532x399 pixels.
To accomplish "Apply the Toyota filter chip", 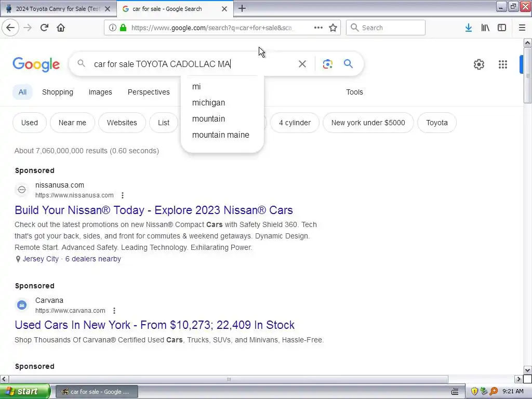I will [x=436, y=123].
